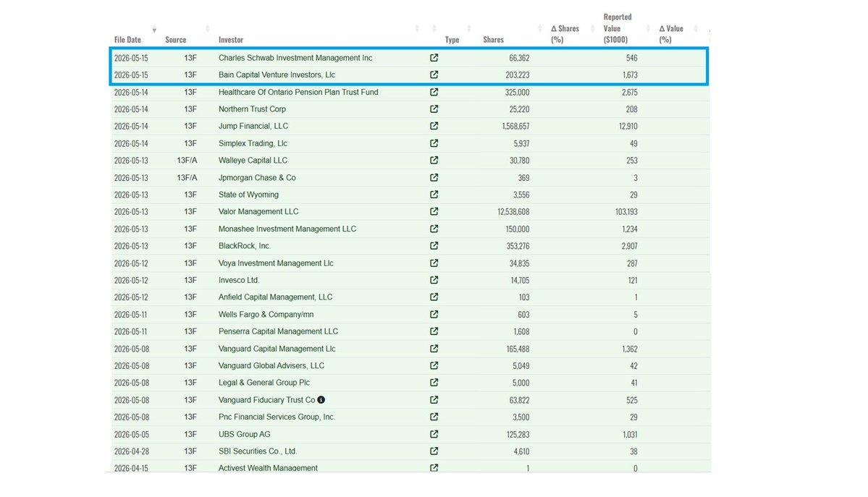Viewport: 868px width, 497px height.
Task: Open external link icon for Invesco Ltd.
Action: 434,279
